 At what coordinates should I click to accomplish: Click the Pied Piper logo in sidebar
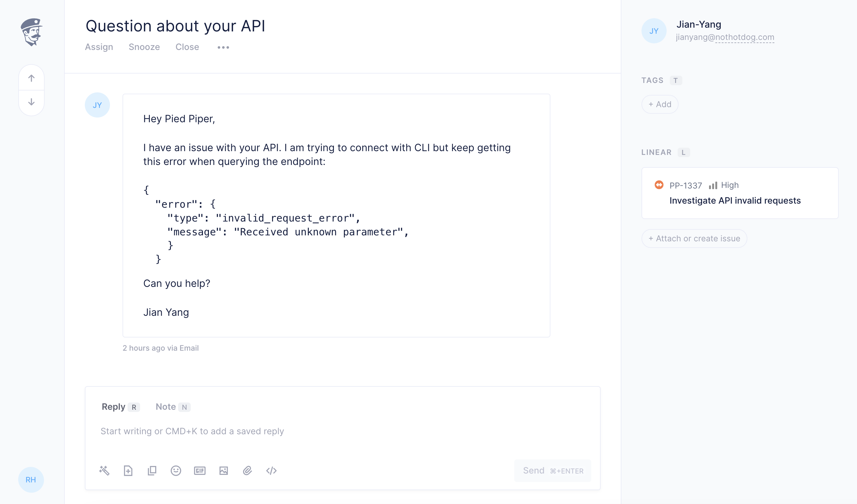point(31,32)
